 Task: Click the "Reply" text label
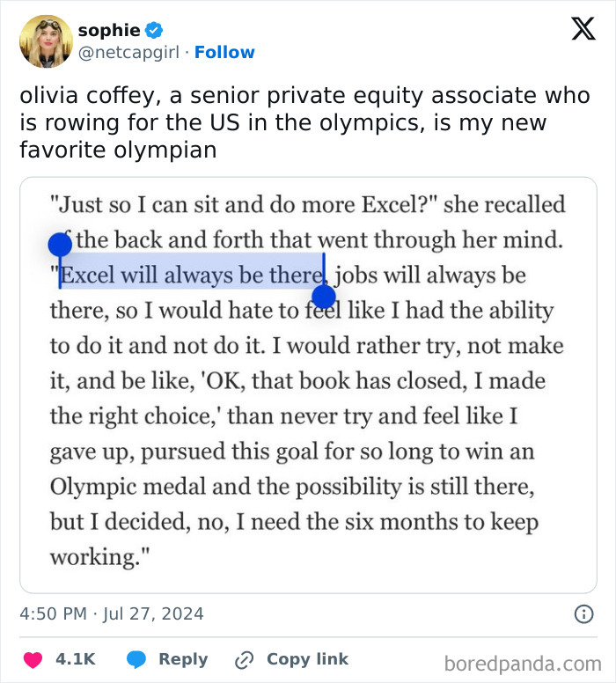point(183,659)
